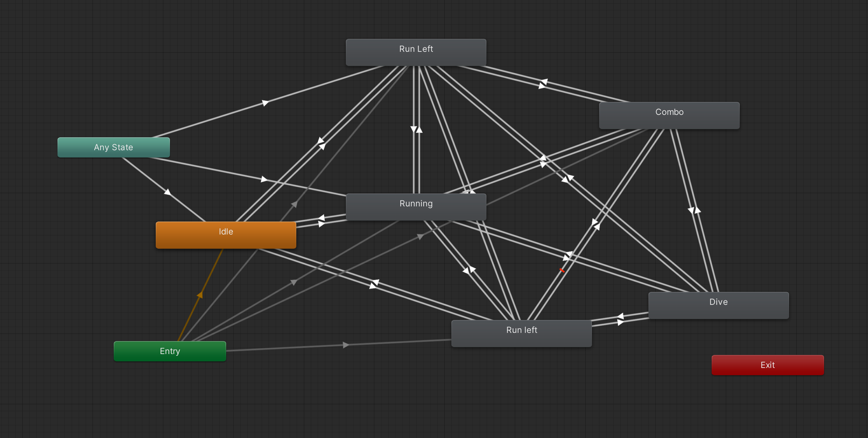868x438 pixels.
Task: Click transition arrows between Run Left and Combo
Action: coord(543,84)
